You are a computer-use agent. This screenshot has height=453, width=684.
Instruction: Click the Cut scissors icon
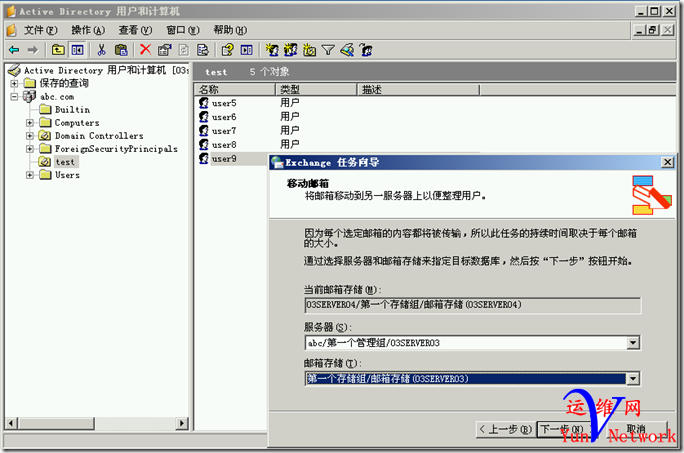pos(102,50)
